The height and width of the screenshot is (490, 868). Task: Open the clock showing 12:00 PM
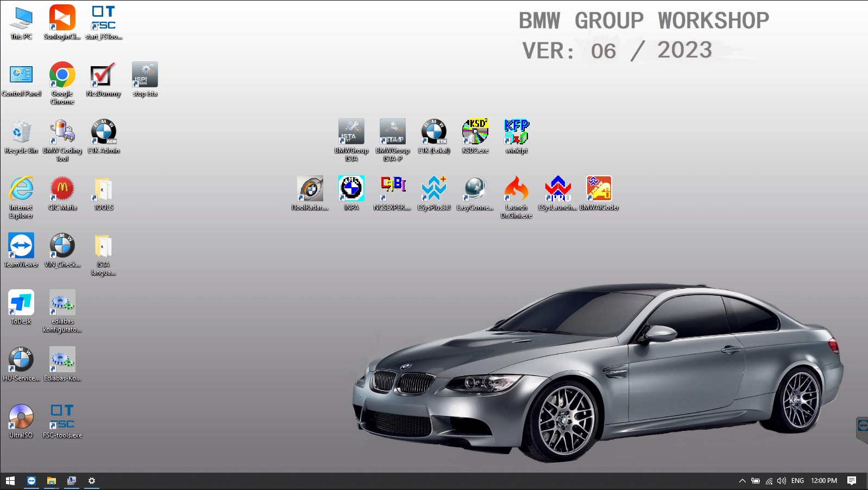(x=824, y=481)
